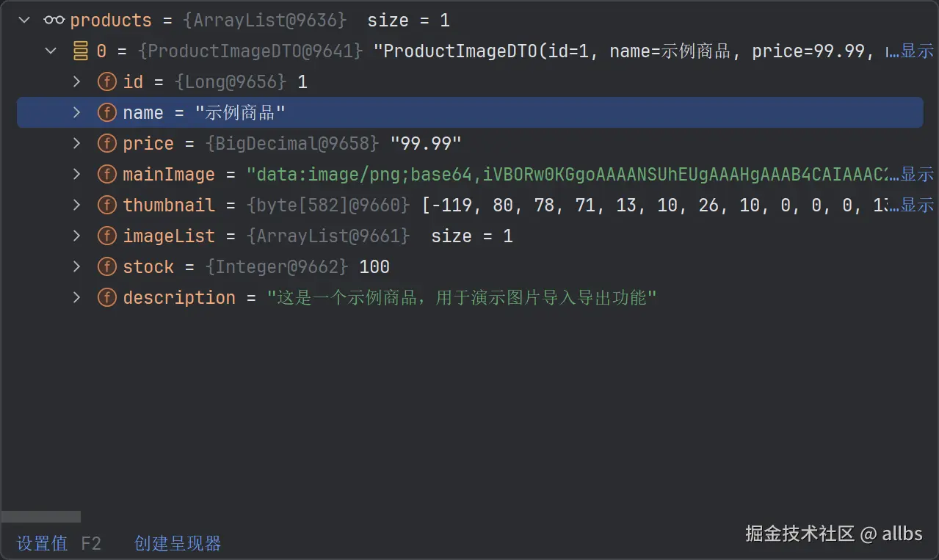The image size is (939, 560).
Task: Click the field icon beside name variable
Action: (x=106, y=112)
